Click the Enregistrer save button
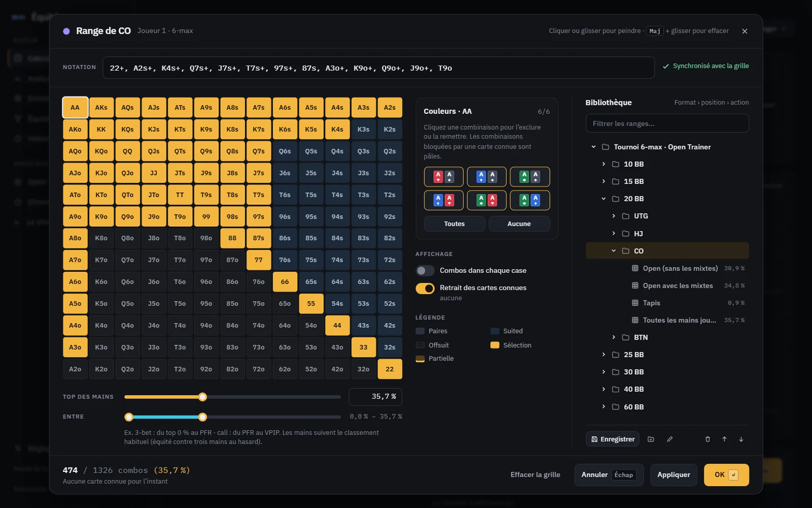 tap(613, 439)
